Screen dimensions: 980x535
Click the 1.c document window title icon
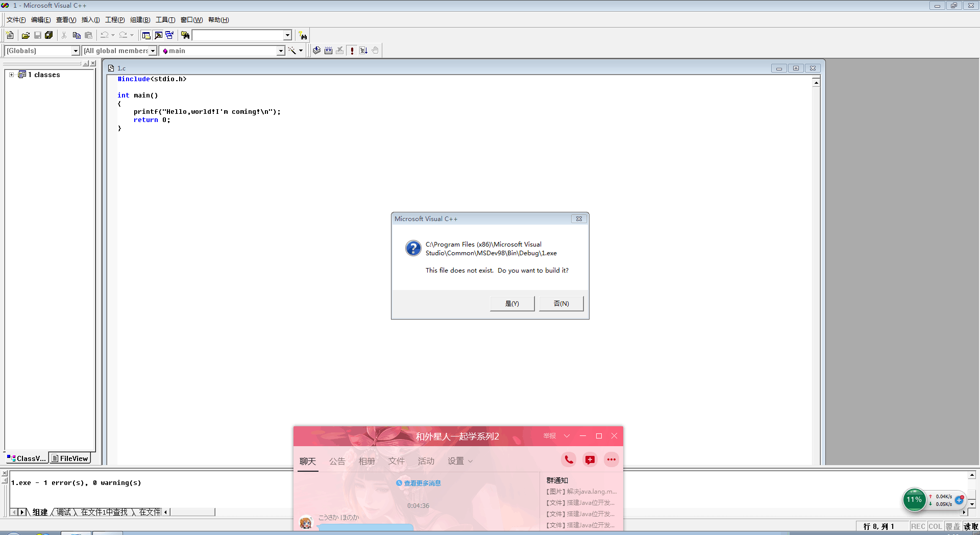[111, 68]
